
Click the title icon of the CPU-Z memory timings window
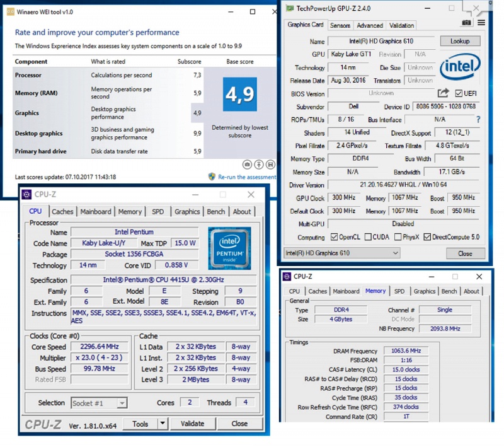pos(287,277)
